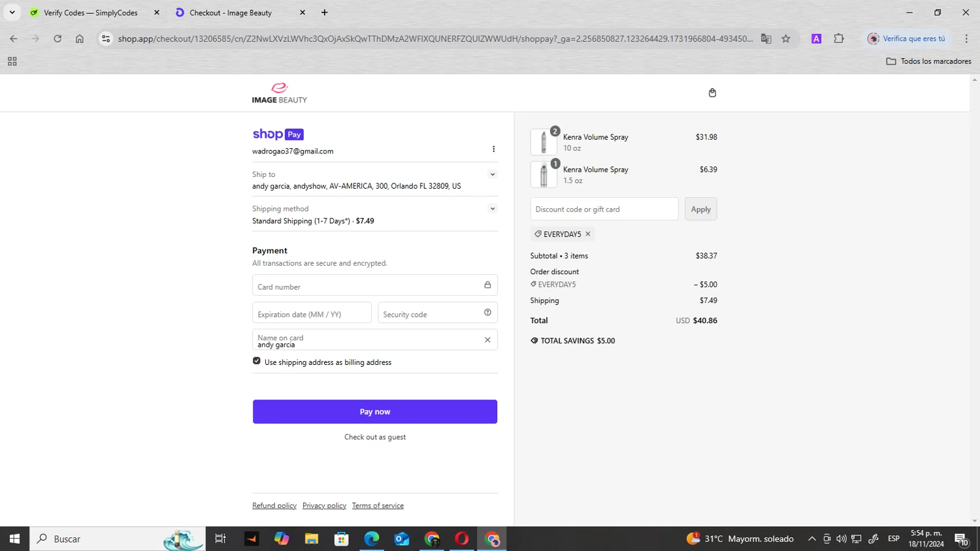Open the shopping bag cart icon
Viewport: 980px width, 551px height.
point(712,93)
